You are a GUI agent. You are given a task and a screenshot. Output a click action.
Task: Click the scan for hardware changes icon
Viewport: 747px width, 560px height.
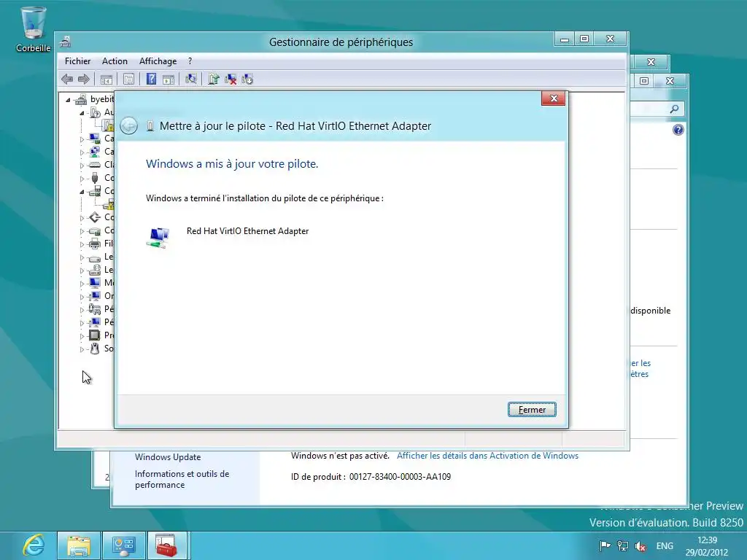pos(190,79)
